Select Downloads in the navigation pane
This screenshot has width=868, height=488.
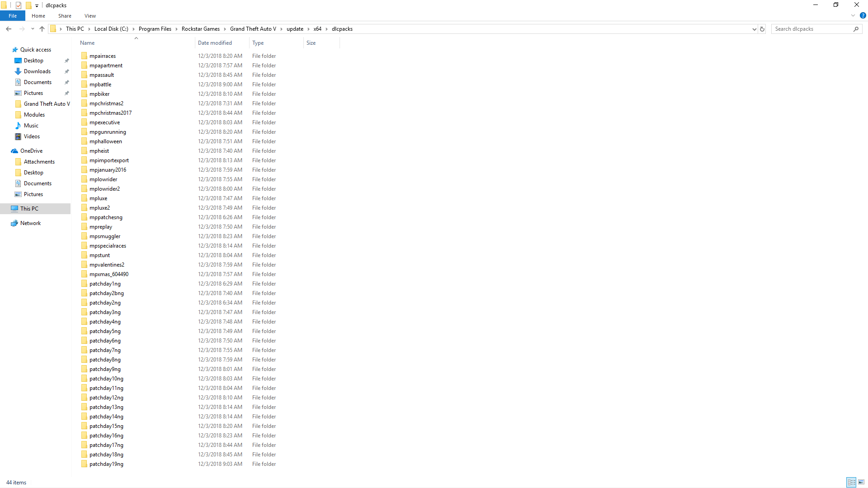coord(37,71)
